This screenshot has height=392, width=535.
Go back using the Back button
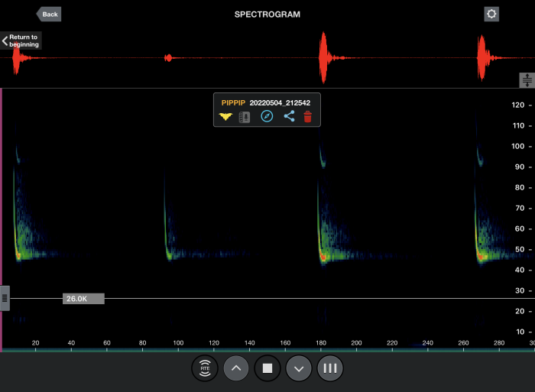coord(49,14)
